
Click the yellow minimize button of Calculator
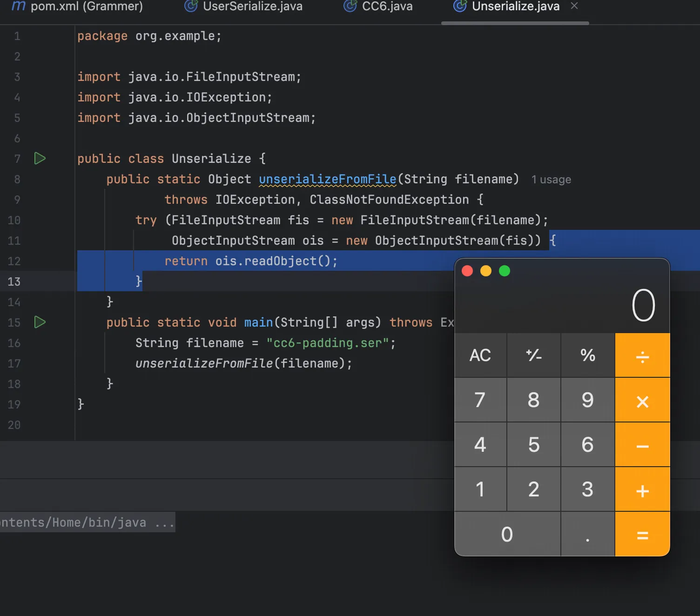pyautogui.click(x=486, y=271)
